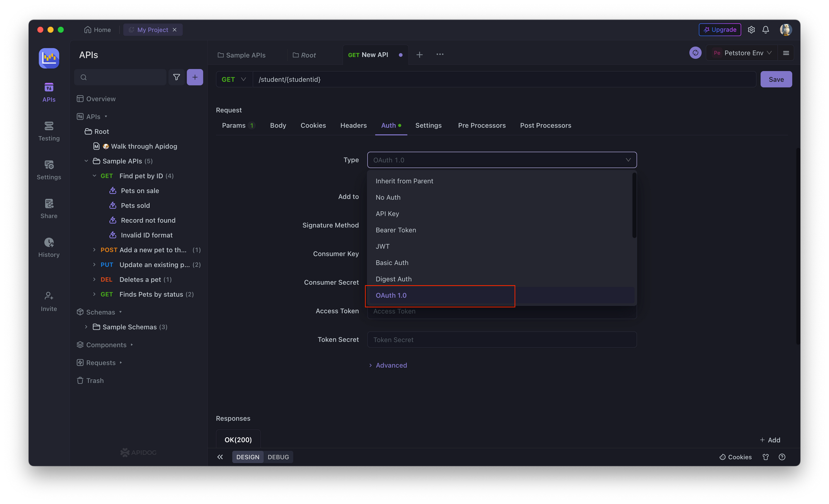This screenshot has height=504, width=829.
Task: Click OK(200) response entry in Responses
Action: 238,439
